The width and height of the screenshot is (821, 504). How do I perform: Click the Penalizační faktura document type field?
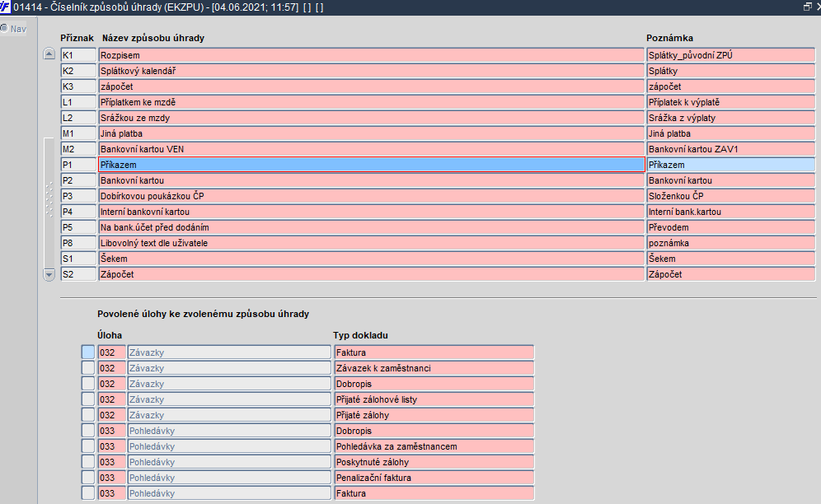[434, 478]
